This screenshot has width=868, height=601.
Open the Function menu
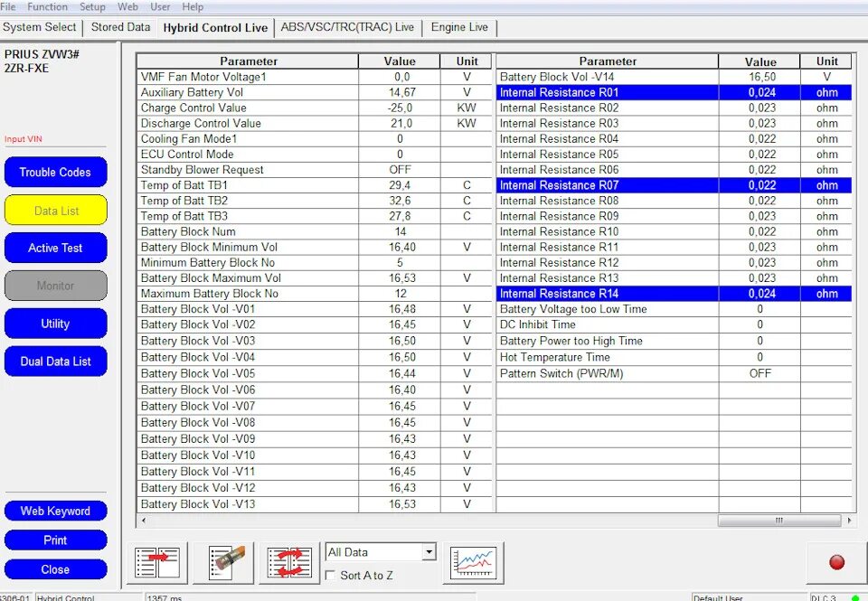[x=47, y=6]
